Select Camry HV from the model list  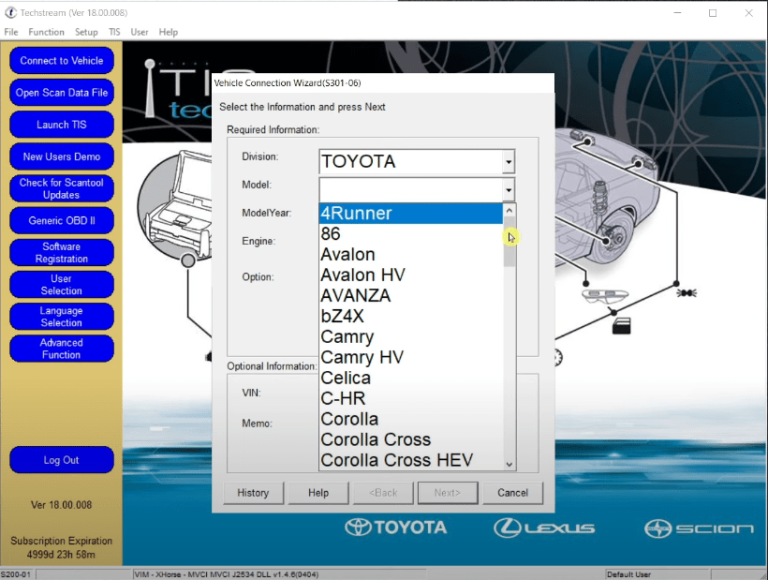[361, 357]
